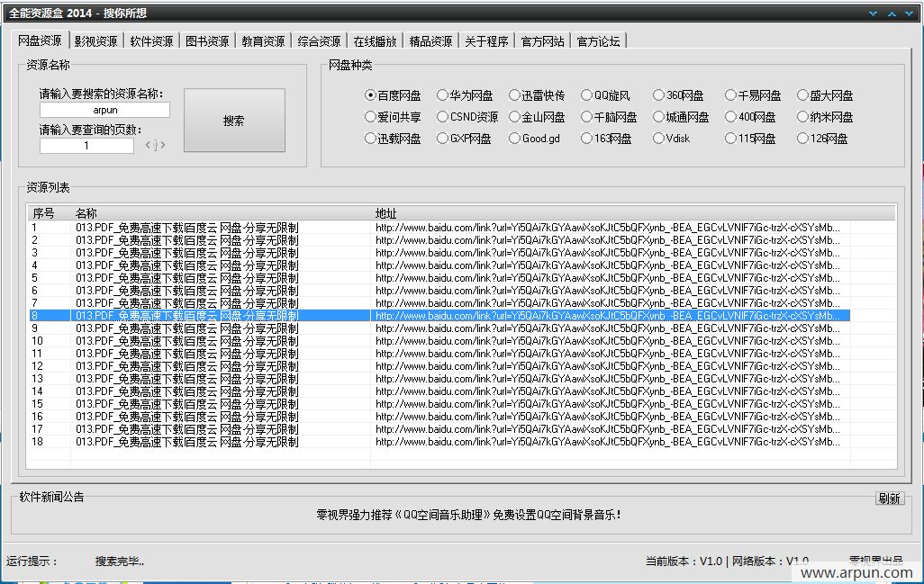Select the 百度网盘 disk type
924x584 pixels.
click(x=369, y=94)
